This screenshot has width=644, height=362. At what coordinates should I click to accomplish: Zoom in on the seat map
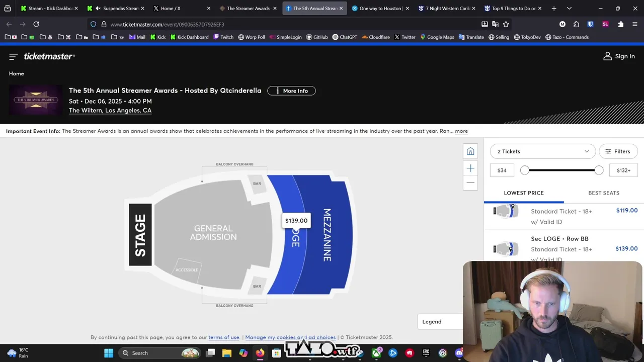pos(470,168)
